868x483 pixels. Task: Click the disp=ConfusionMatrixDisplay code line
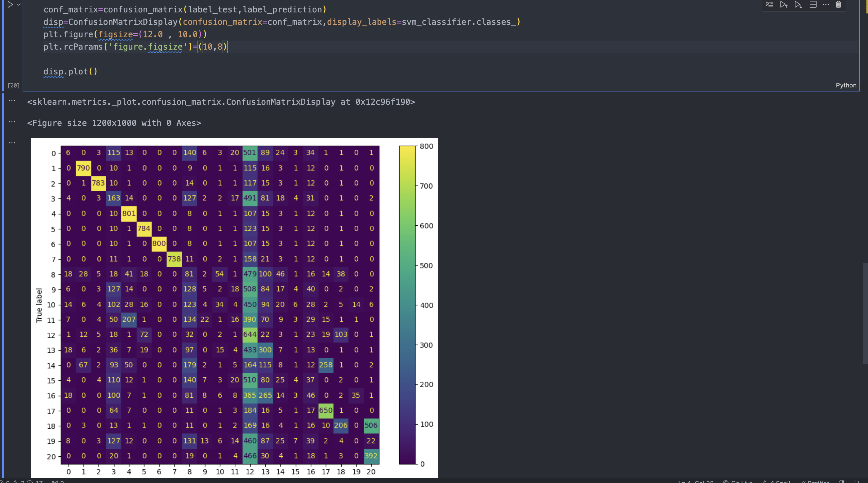tap(282, 22)
